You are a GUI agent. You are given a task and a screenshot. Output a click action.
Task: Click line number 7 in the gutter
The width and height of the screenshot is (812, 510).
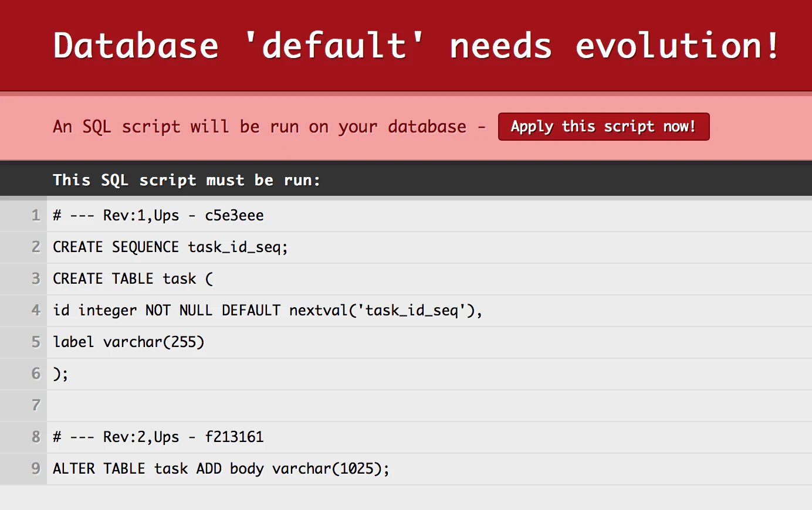36,406
